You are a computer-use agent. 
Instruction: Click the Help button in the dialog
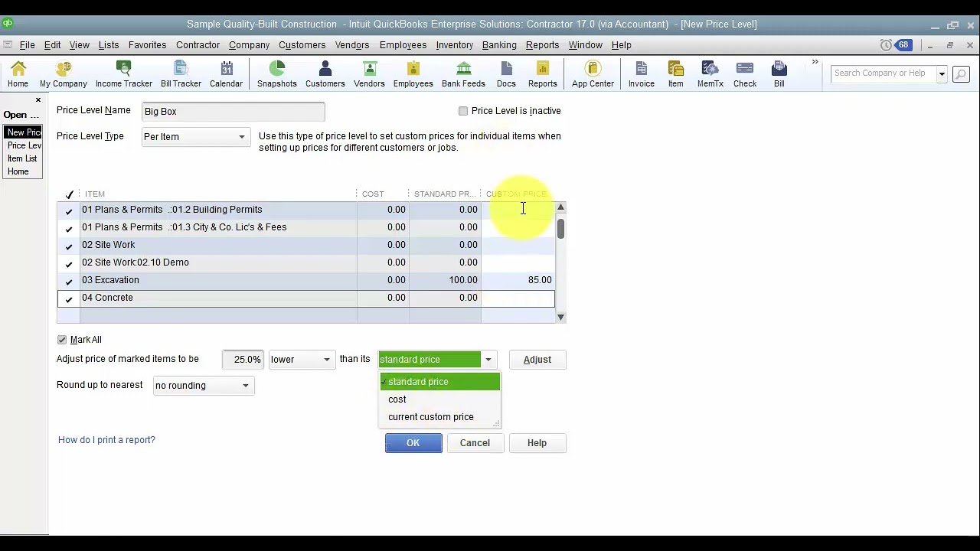click(x=537, y=443)
